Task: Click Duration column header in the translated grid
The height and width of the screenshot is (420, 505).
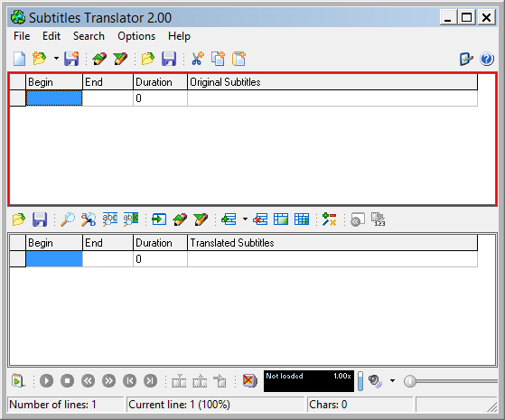Action: point(161,243)
